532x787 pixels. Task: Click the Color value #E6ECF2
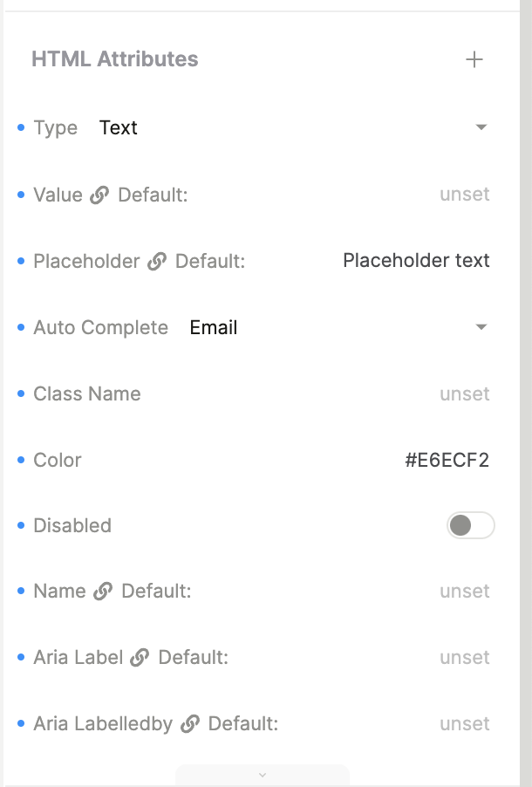447,460
